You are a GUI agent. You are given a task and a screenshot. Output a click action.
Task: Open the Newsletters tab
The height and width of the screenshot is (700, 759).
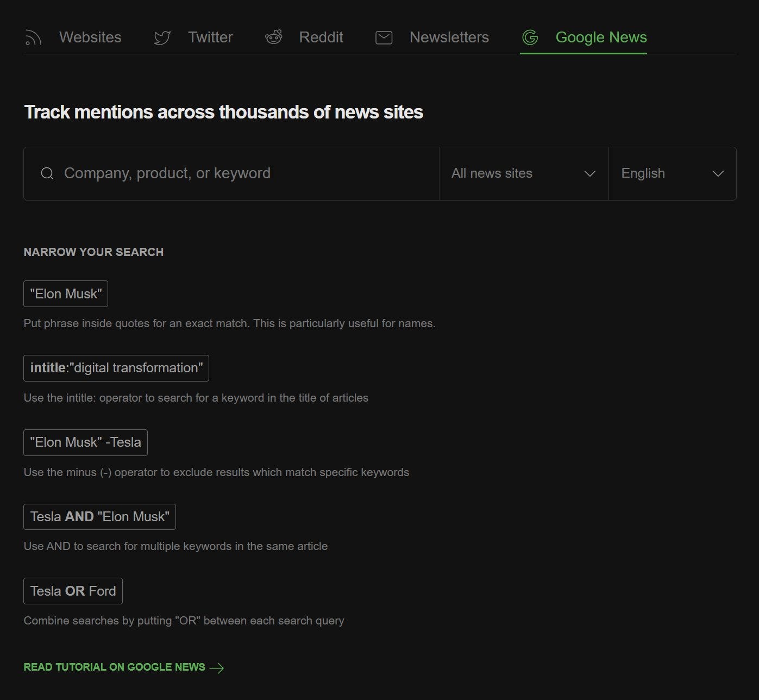coord(432,37)
